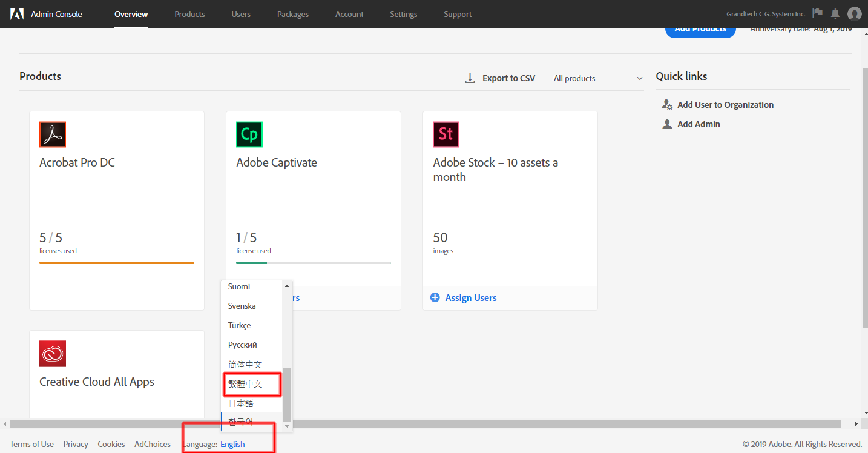Open the user profile avatar

[855, 14]
